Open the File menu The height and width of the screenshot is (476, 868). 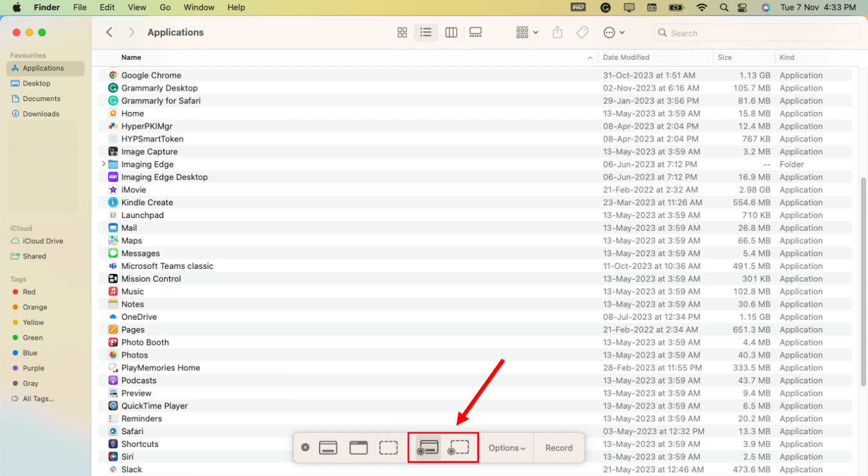click(x=80, y=7)
